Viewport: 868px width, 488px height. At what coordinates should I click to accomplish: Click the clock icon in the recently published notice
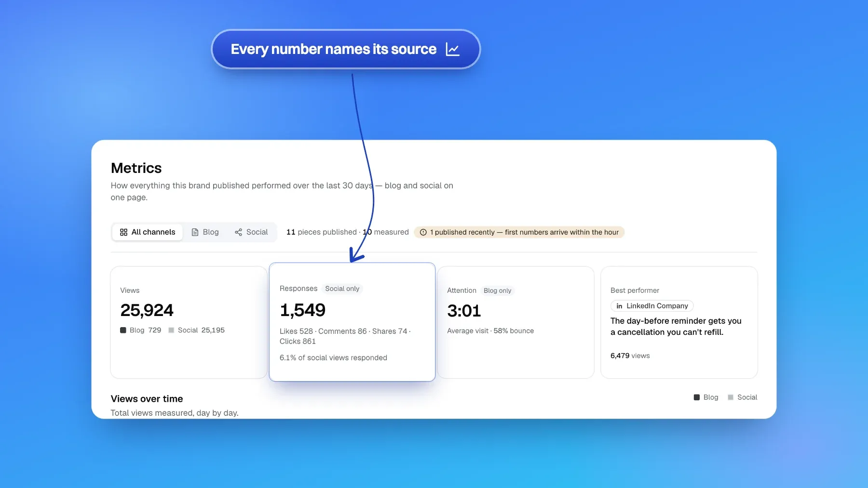pyautogui.click(x=423, y=232)
